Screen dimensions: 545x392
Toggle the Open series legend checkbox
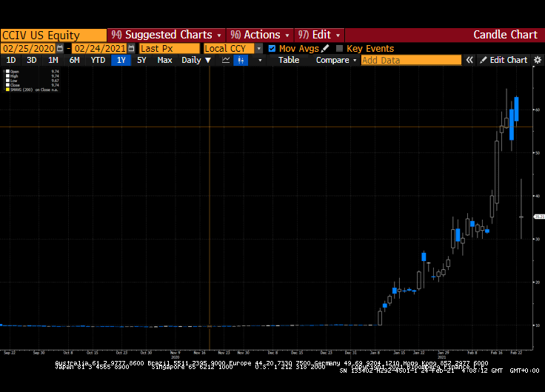pos(7,72)
